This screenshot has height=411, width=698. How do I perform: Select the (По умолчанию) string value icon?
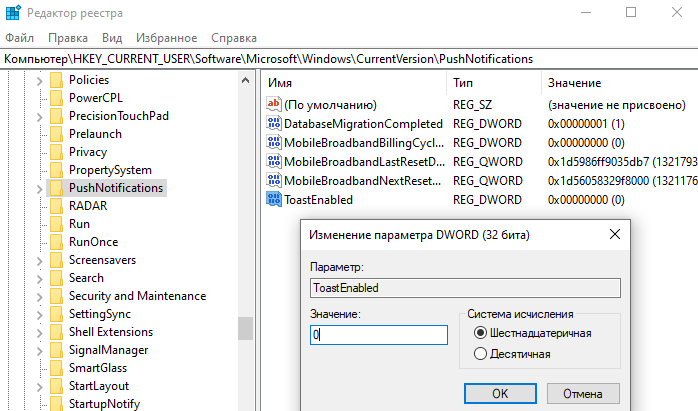pos(274,104)
